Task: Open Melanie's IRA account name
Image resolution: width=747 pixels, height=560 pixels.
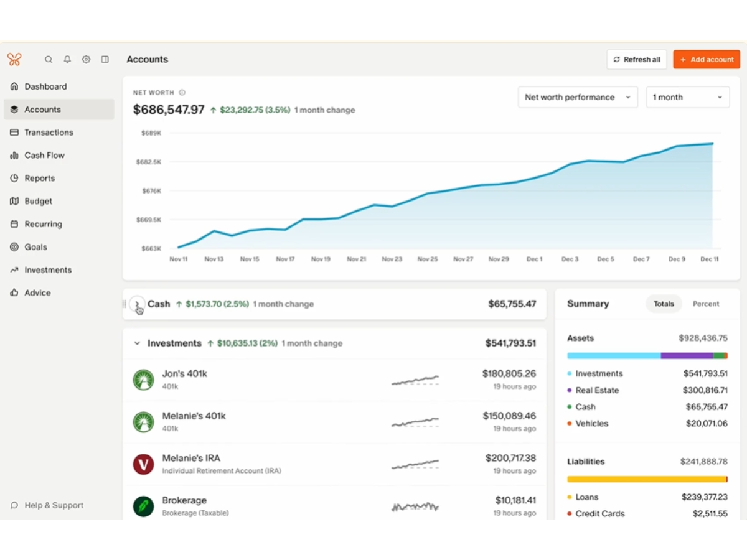Action: [x=191, y=458]
